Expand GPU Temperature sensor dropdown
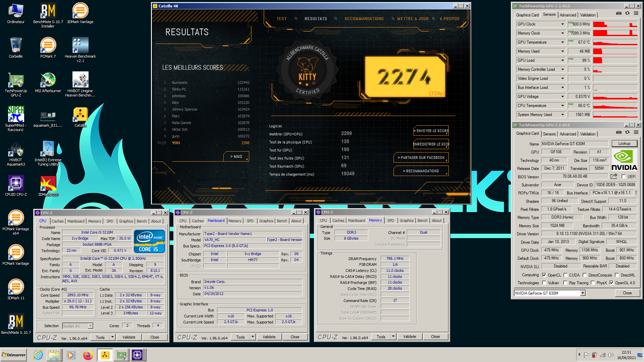 tap(562, 42)
